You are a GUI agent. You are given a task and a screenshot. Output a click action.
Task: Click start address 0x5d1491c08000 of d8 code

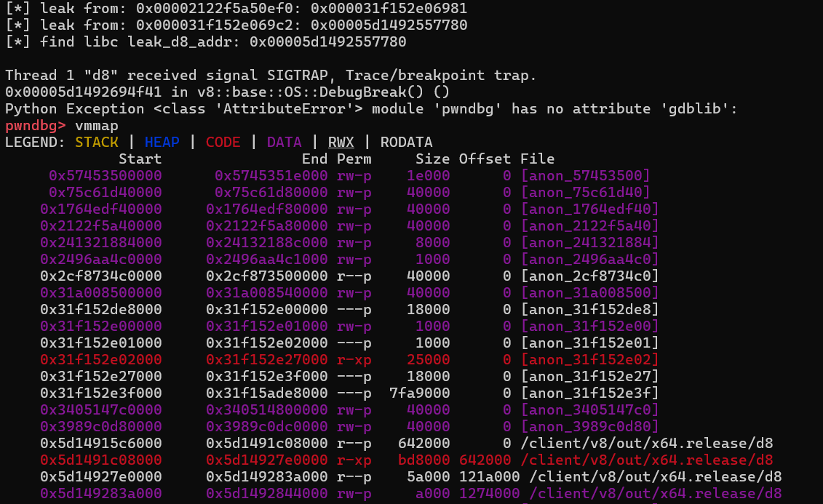coord(100,460)
